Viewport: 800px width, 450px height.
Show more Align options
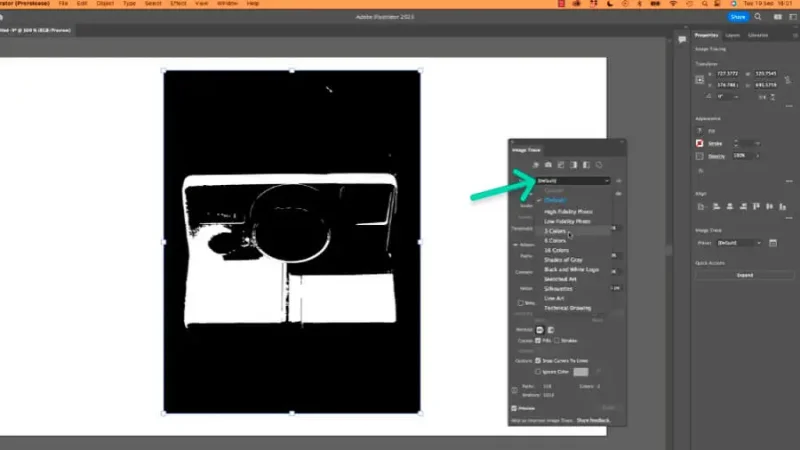pyautogui.click(x=789, y=218)
